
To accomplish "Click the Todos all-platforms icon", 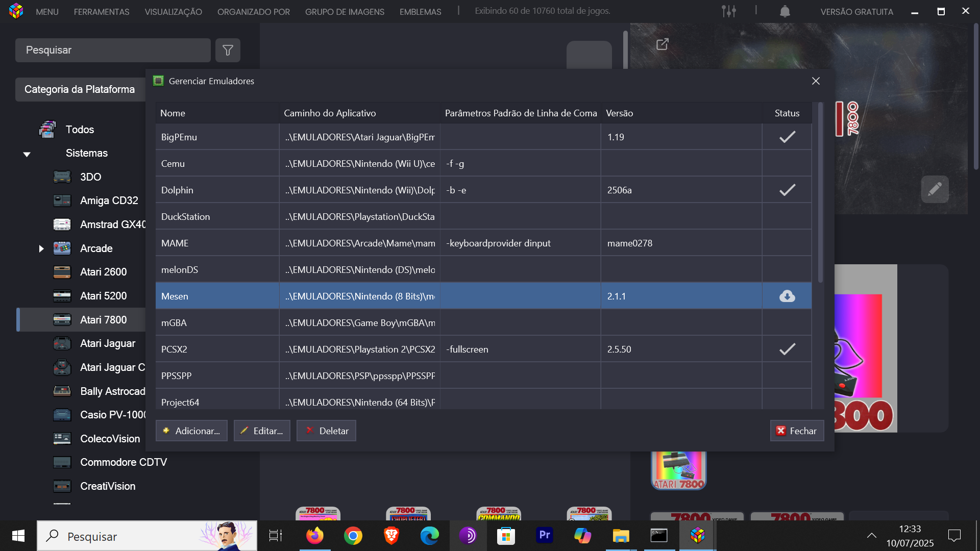I will [x=47, y=129].
